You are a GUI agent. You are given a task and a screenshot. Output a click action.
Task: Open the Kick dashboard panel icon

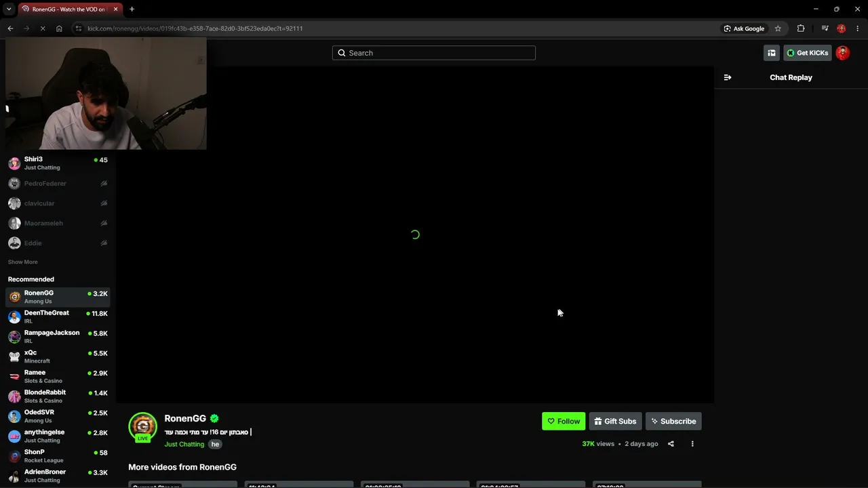click(772, 53)
